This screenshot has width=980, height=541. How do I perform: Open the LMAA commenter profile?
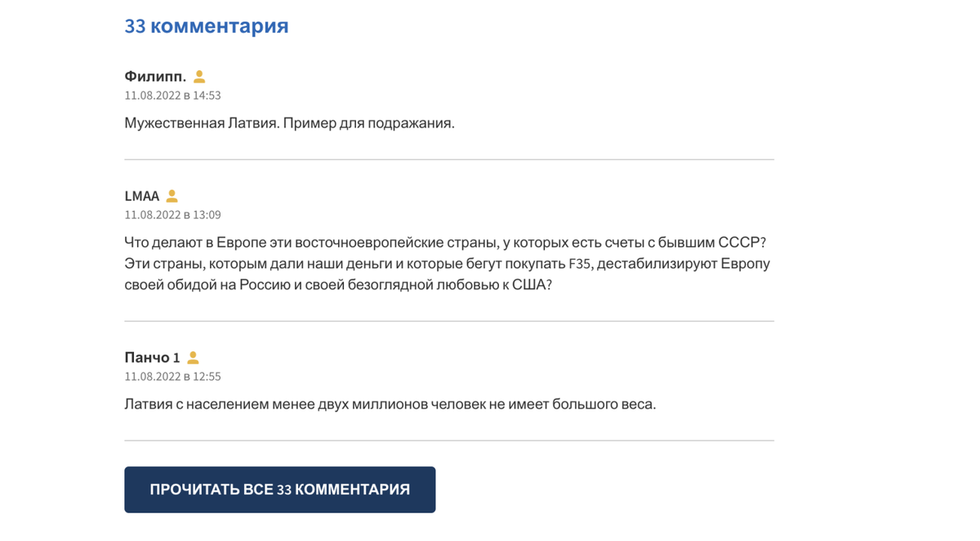[x=140, y=196]
